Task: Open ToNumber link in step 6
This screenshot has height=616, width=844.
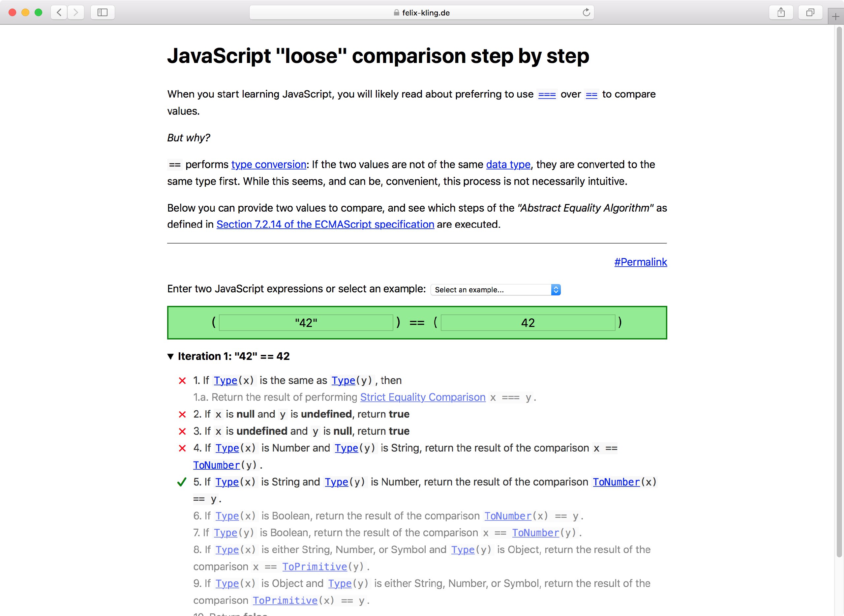Action: click(508, 516)
